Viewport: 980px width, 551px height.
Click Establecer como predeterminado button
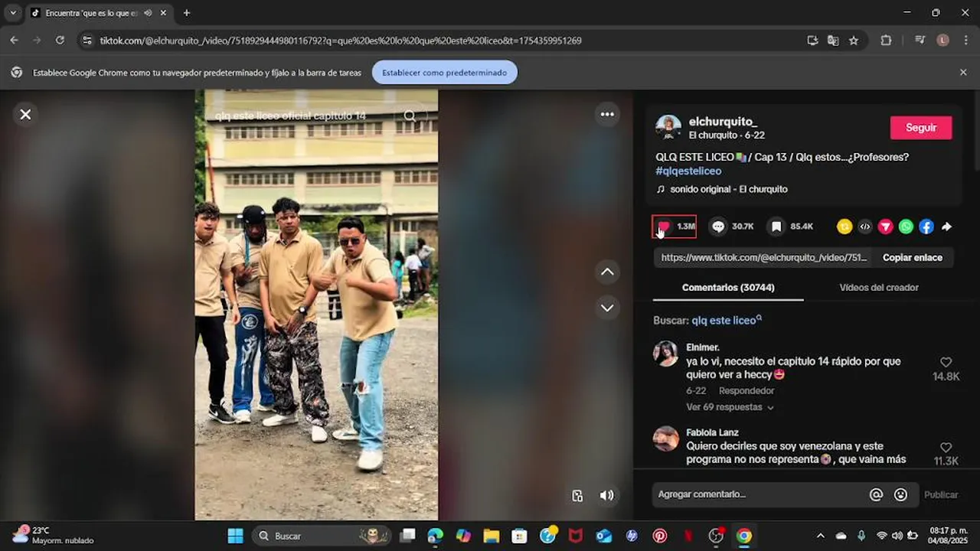click(445, 73)
